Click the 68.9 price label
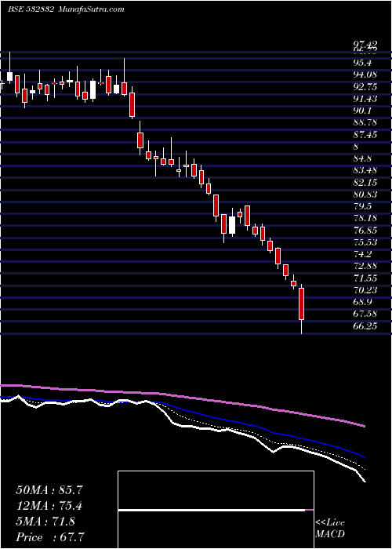392x549 pixels. point(362,302)
